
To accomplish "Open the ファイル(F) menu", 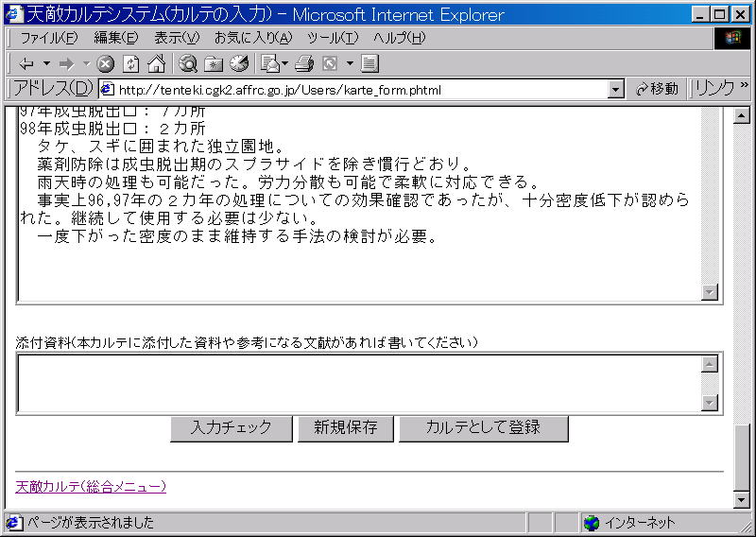I will pyautogui.click(x=48, y=38).
